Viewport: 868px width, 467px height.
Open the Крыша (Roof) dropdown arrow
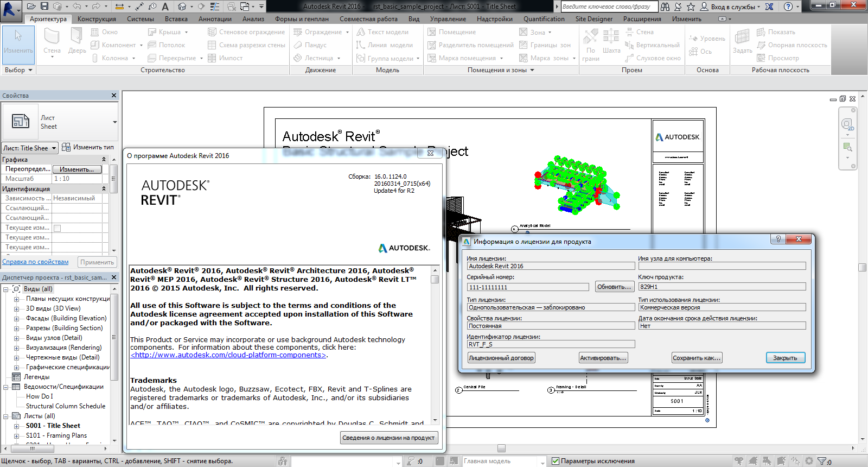[x=186, y=32]
